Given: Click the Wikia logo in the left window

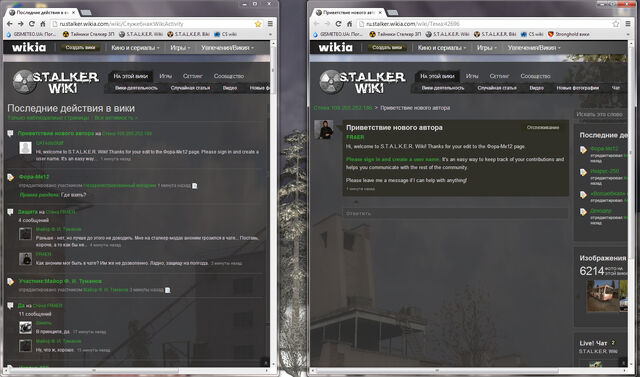Looking at the screenshot, I should pos(29,48).
